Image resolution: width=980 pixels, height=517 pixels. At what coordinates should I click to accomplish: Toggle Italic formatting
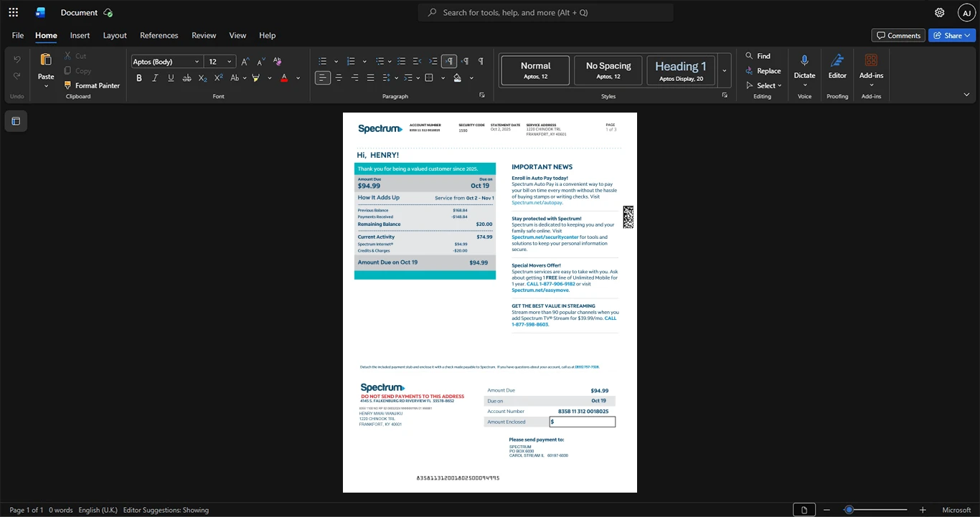(155, 77)
